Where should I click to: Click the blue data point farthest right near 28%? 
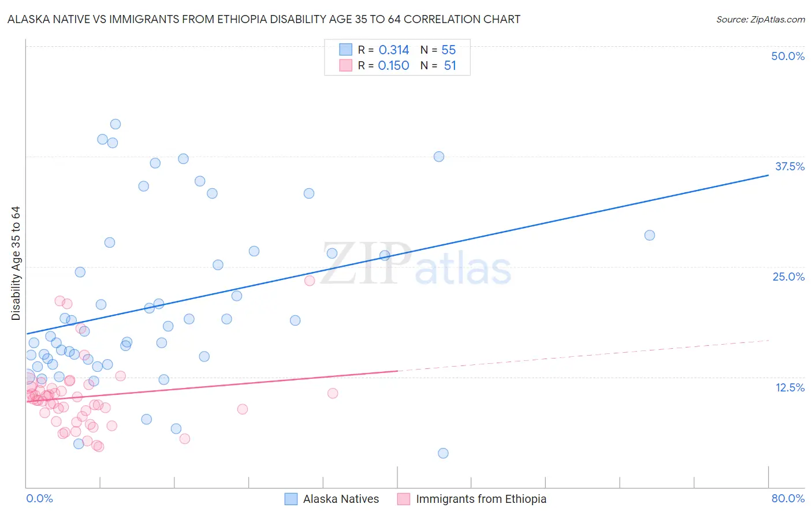pyautogui.click(x=650, y=235)
